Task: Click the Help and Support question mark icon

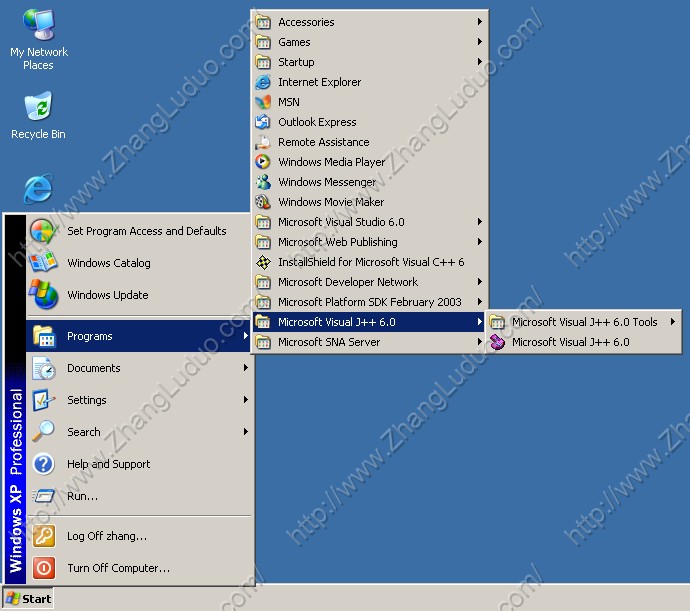Action: 44,464
